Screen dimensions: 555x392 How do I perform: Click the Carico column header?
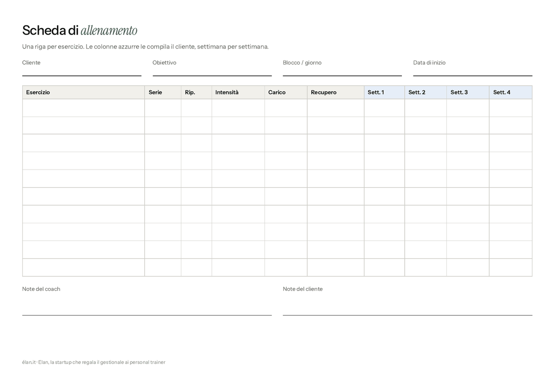point(286,92)
